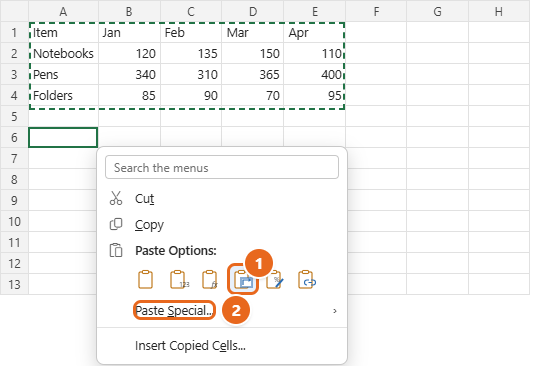This screenshot has width=560, height=366.
Task: Click the cell with value 365
Action: coord(252,74)
